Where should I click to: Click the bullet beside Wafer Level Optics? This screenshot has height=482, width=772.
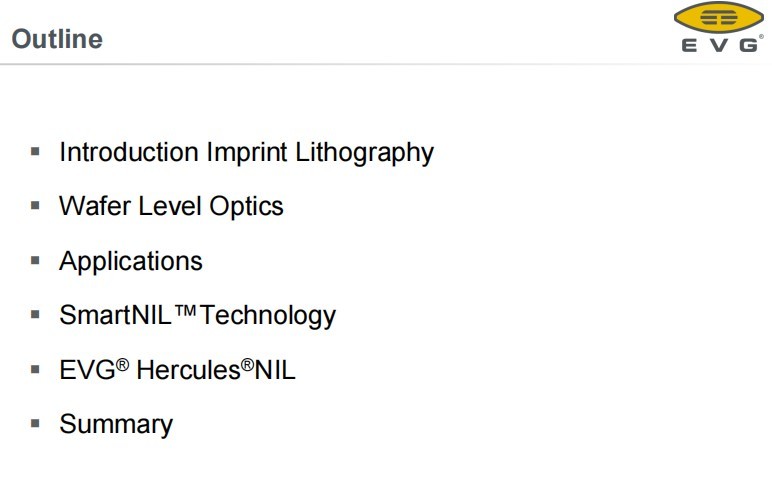click(35, 206)
